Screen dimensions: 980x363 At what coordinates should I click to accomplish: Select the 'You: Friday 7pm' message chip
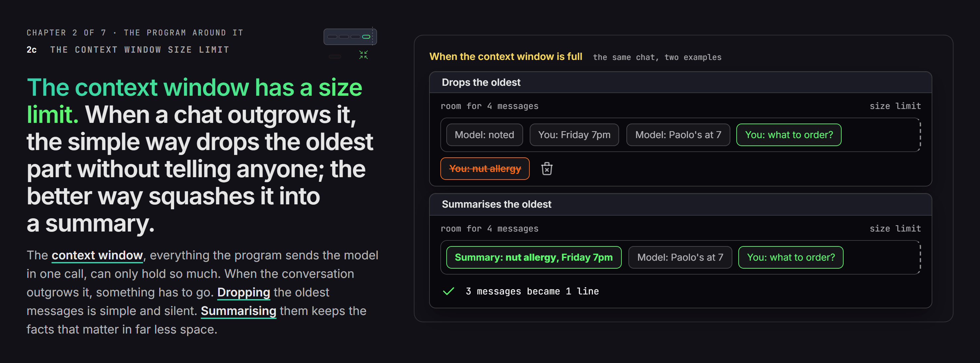(x=574, y=135)
